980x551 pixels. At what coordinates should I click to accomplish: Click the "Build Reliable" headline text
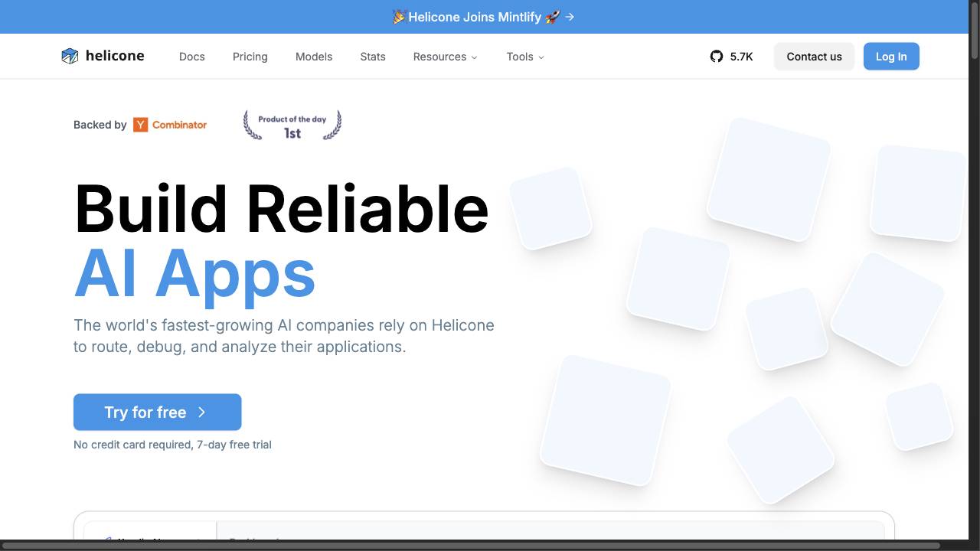[x=282, y=208]
